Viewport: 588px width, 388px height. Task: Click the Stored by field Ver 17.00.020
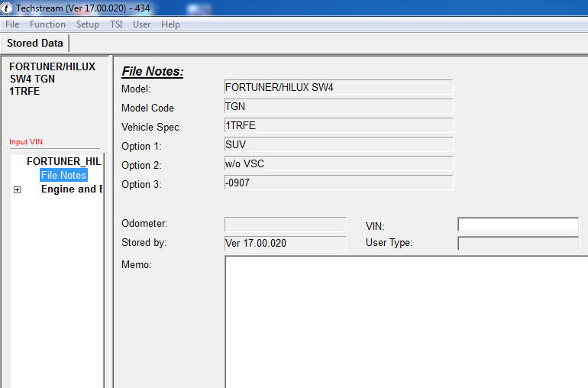point(285,244)
